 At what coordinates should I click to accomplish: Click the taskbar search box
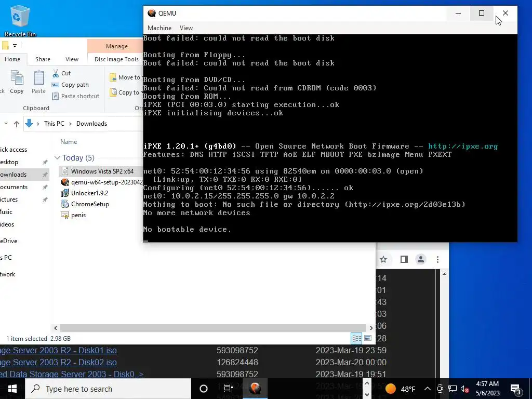pos(108,389)
